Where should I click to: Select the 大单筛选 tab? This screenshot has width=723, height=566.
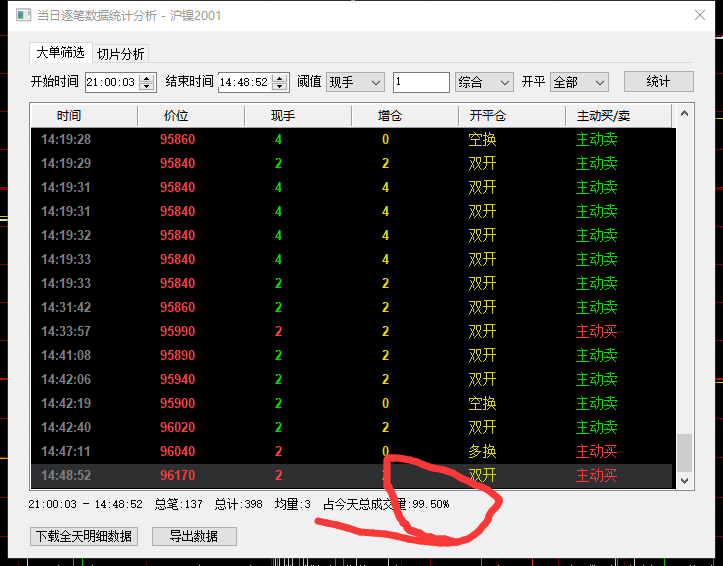coord(60,53)
